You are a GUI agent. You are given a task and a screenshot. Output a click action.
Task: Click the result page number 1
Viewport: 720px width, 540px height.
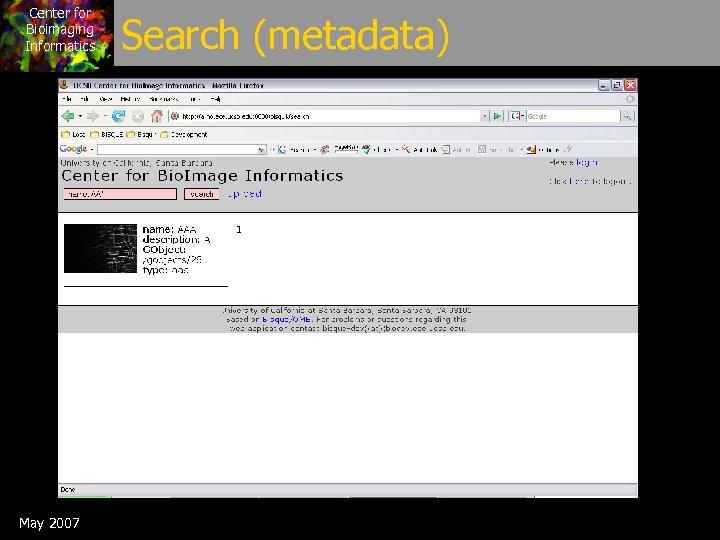[x=239, y=230]
